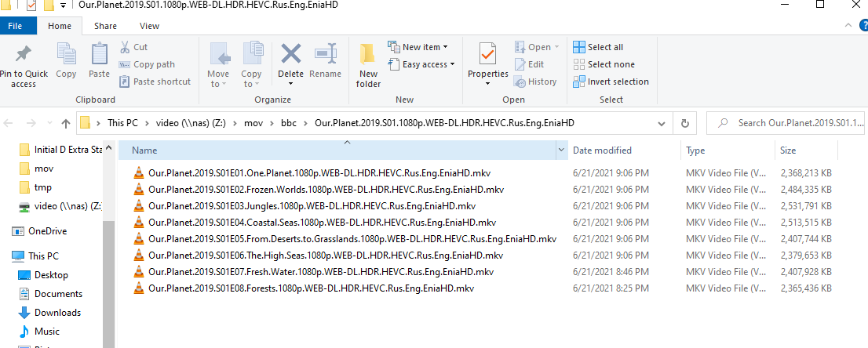Click the Search Our.Planet box
Image resolution: width=868 pixels, height=348 pixels.
tap(787, 123)
